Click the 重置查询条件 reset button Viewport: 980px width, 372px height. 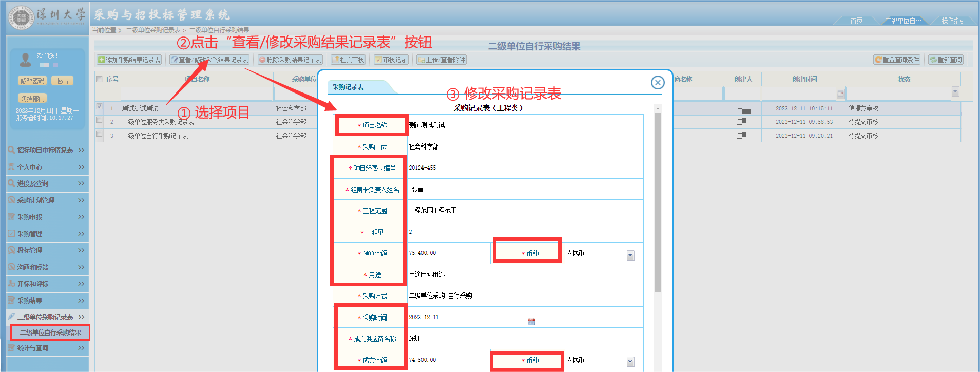tap(897, 60)
